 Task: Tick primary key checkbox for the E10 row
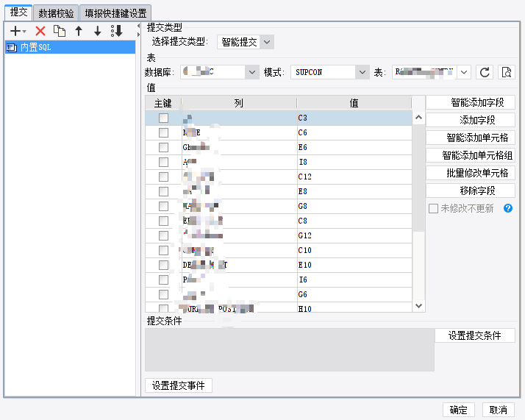coord(163,266)
